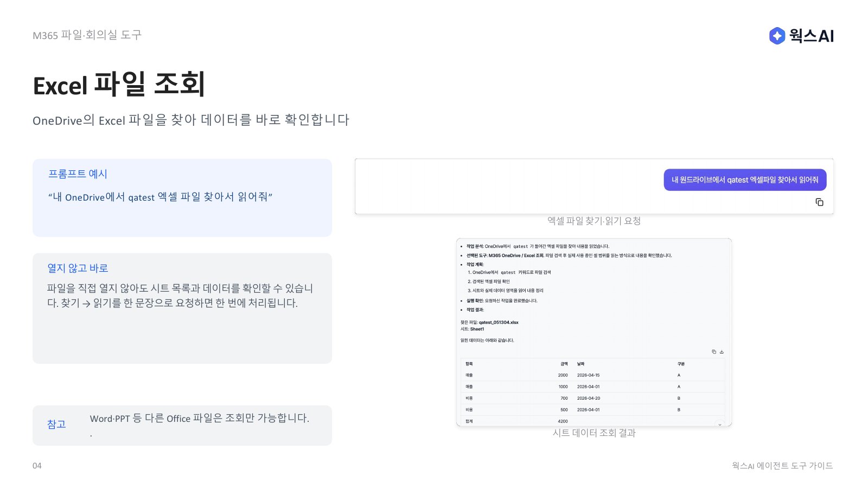Click the 금액 column header in the table

[564, 364]
